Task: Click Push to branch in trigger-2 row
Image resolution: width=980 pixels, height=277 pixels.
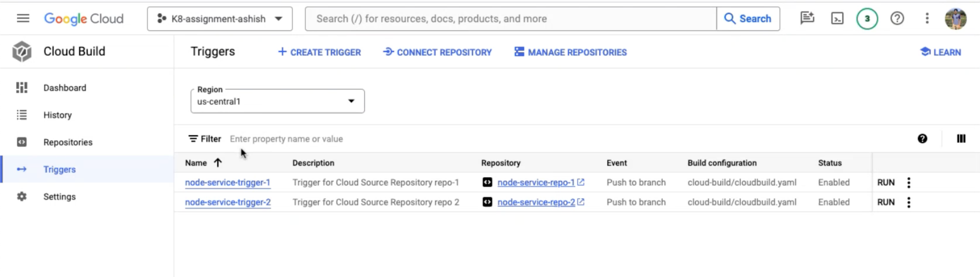Action: (636, 202)
